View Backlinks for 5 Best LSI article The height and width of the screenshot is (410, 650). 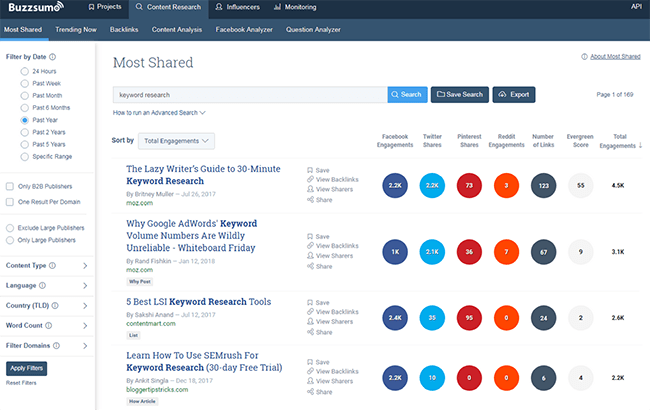[x=333, y=312]
